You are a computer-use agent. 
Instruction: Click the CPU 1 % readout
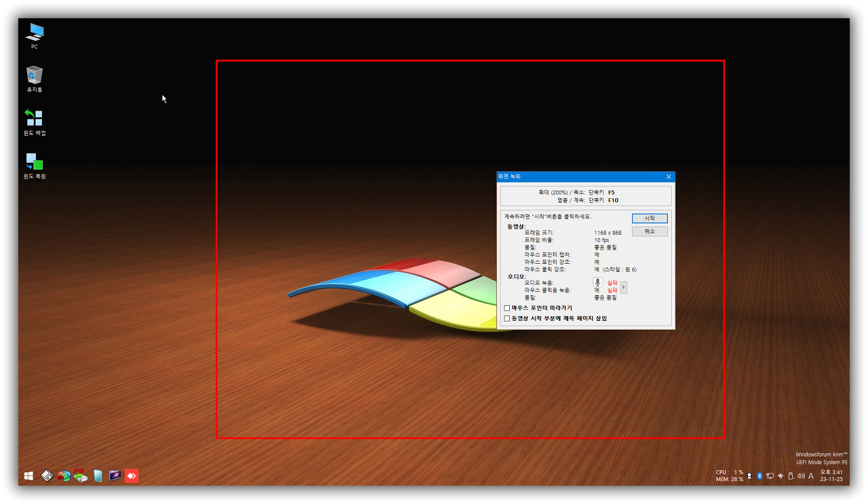coord(730,472)
